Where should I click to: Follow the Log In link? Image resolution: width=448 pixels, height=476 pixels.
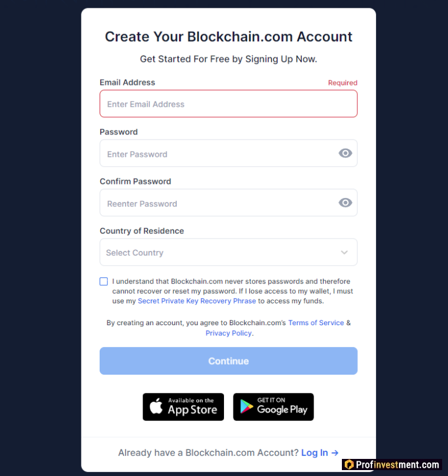[x=314, y=452]
